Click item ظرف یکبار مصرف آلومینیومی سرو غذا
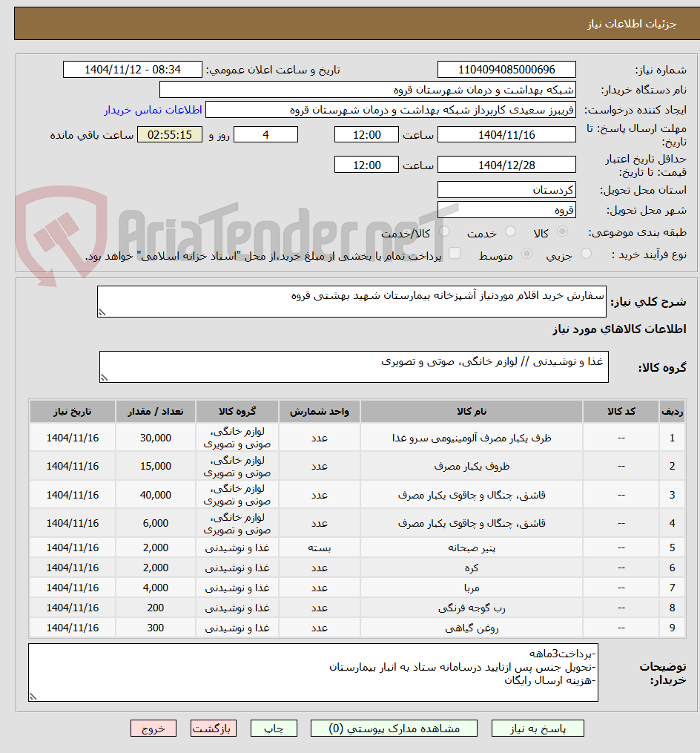This screenshot has height=753, width=700. [x=472, y=438]
